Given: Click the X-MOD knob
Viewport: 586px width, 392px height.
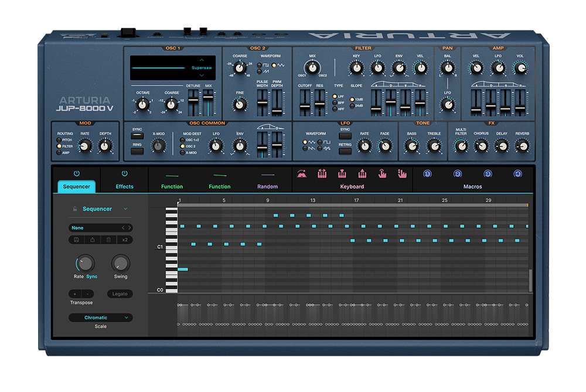Looking at the screenshot, I should pos(158,146).
